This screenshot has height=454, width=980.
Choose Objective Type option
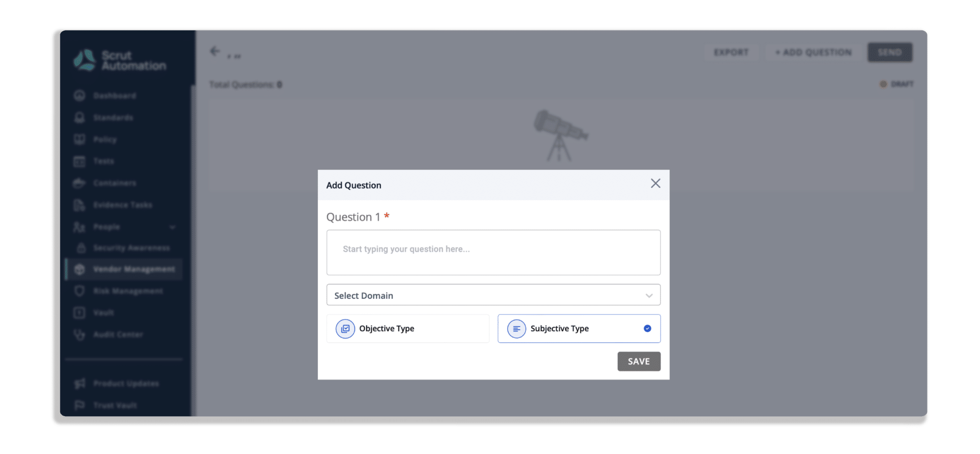[408, 329]
